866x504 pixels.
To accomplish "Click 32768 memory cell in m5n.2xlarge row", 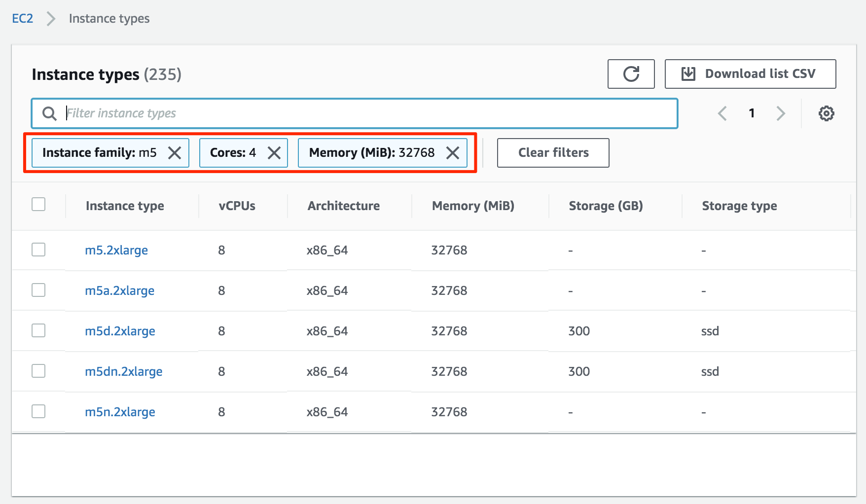I will pyautogui.click(x=449, y=412).
